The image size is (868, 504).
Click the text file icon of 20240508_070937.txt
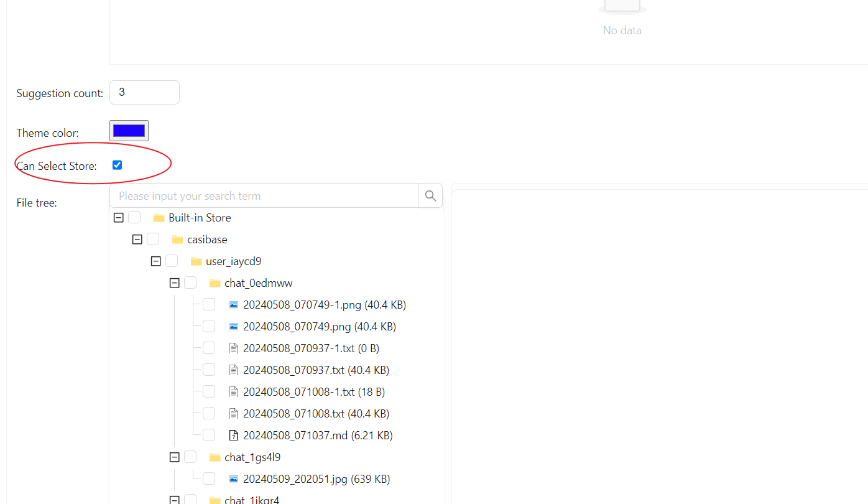(x=234, y=370)
